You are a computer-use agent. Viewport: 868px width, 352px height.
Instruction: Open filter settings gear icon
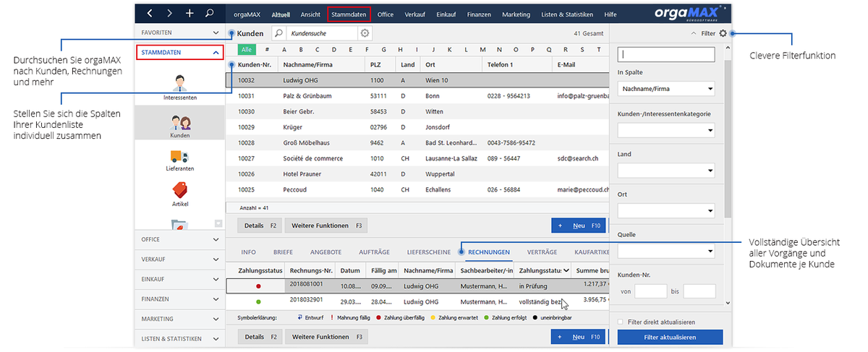[x=723, y=33]
